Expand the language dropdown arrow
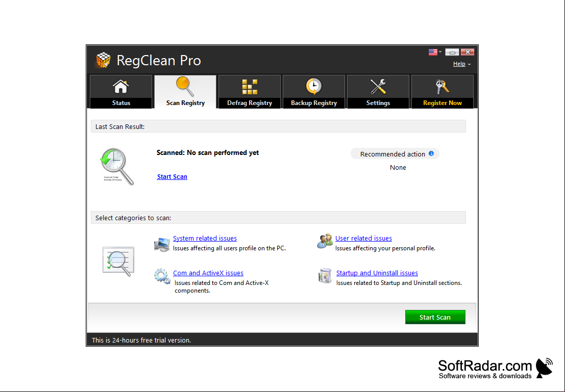Image resolution: width=565 pixels, height=392 pixels. click(440, 52)
